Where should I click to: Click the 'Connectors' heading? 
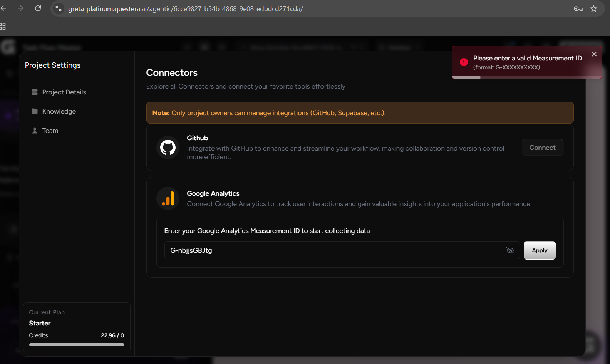point(172,73)
